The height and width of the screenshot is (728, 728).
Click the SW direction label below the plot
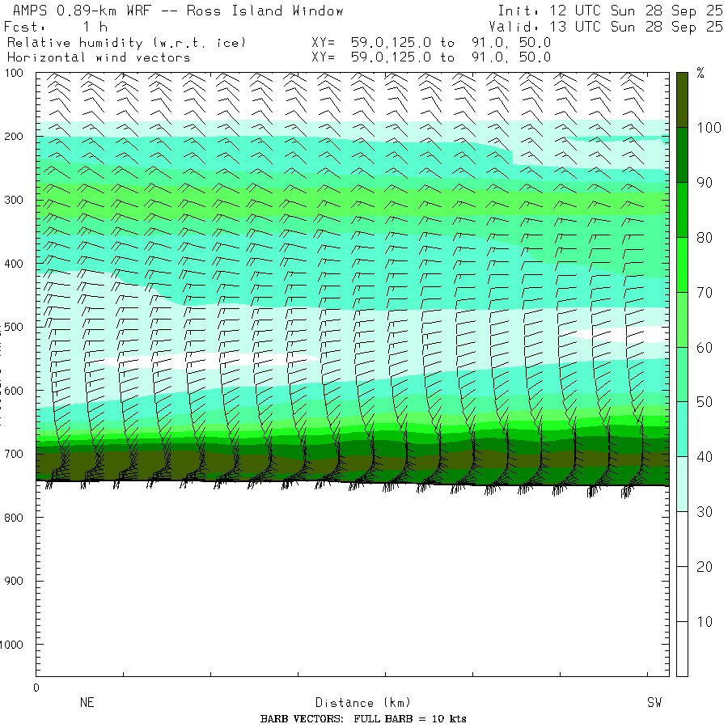[654, 702]
